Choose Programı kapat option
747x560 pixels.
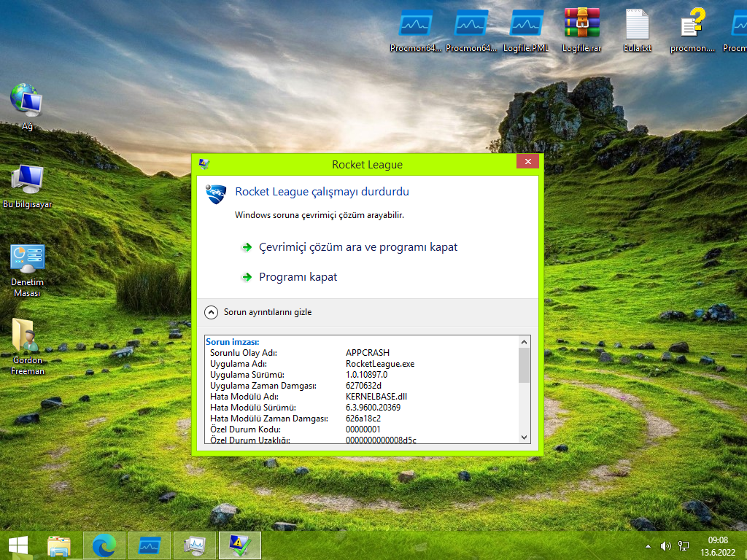[298, 277]
